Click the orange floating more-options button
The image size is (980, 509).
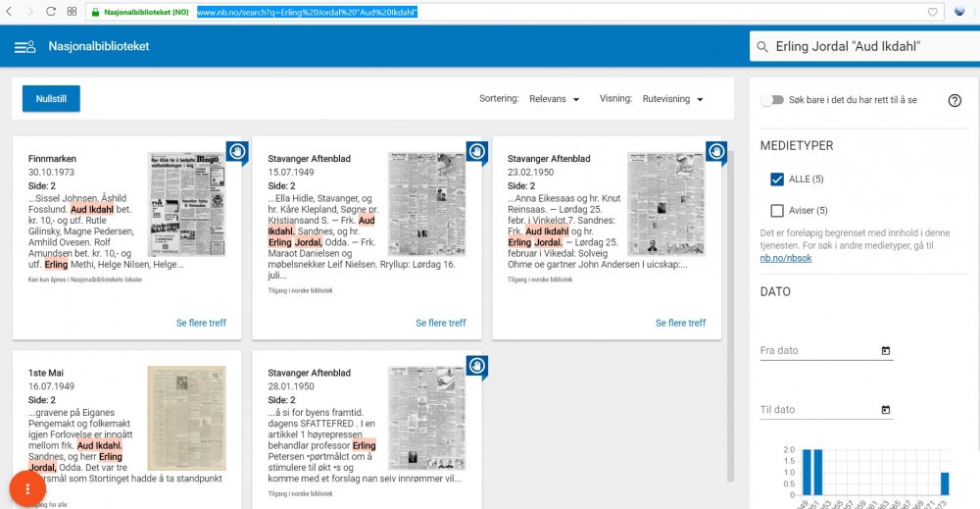point(28,488)
